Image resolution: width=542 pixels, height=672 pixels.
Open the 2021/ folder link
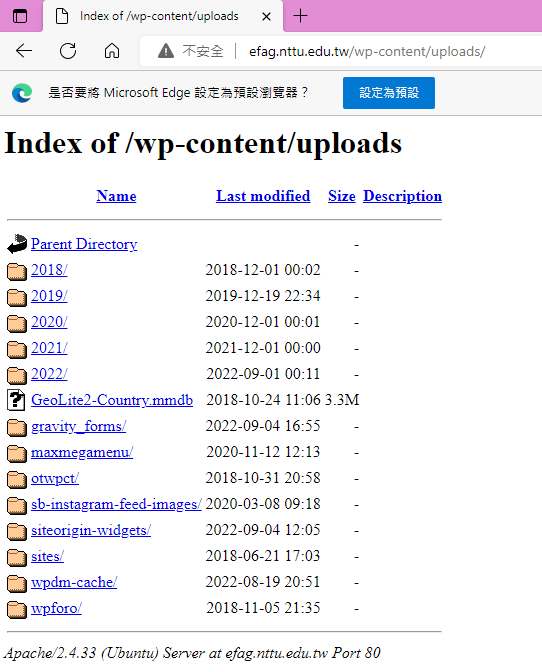(49, 348)
